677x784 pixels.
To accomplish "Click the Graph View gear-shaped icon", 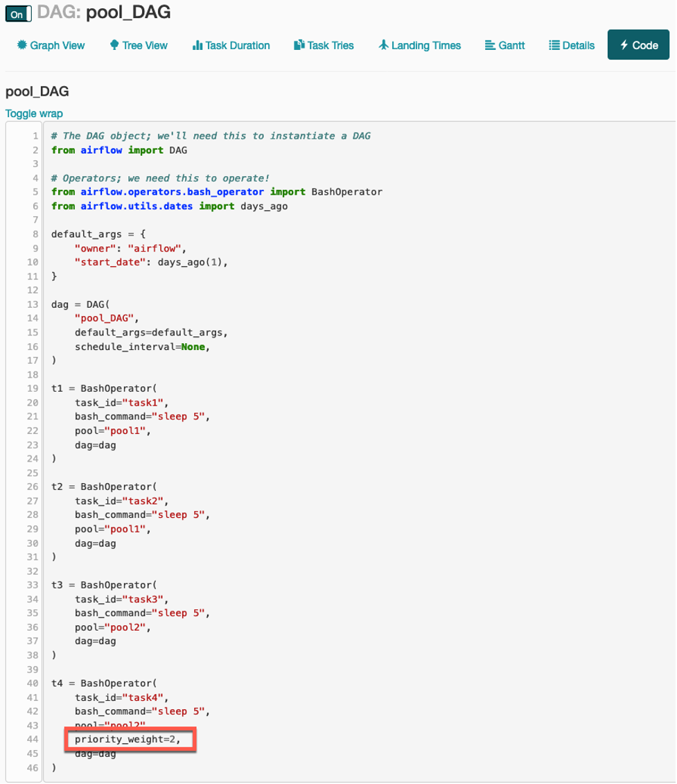I will (x=22, y=45).
